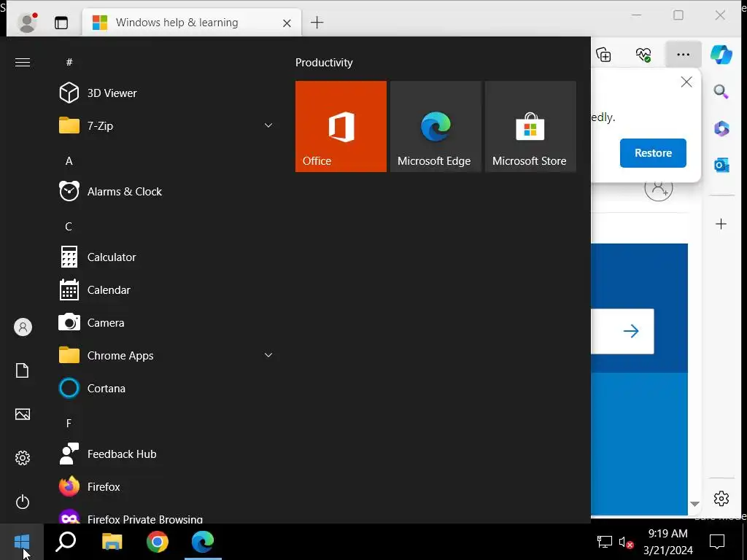The height and width of the screenshot is (560, 747).
Task: Select the 'A' letter header
Action: [69, 161]
